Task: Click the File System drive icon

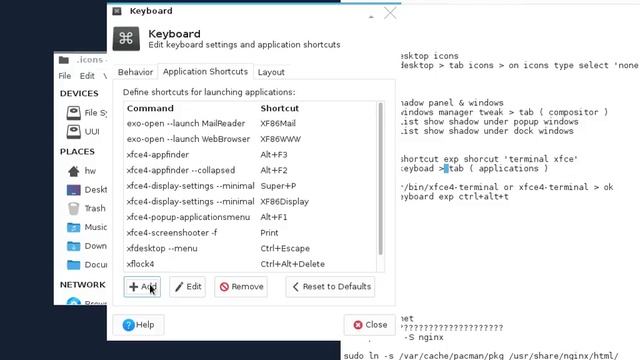Action: point(73,113)
